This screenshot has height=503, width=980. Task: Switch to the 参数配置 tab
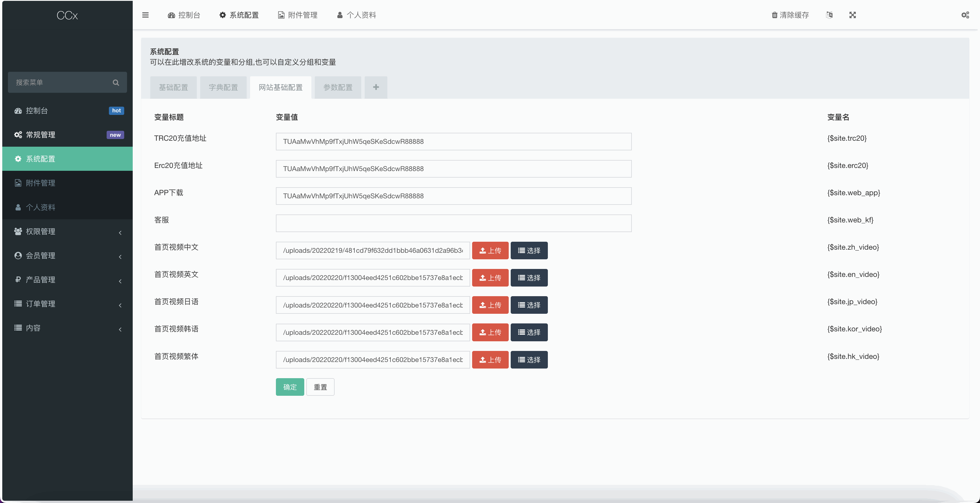pos(337,87)
